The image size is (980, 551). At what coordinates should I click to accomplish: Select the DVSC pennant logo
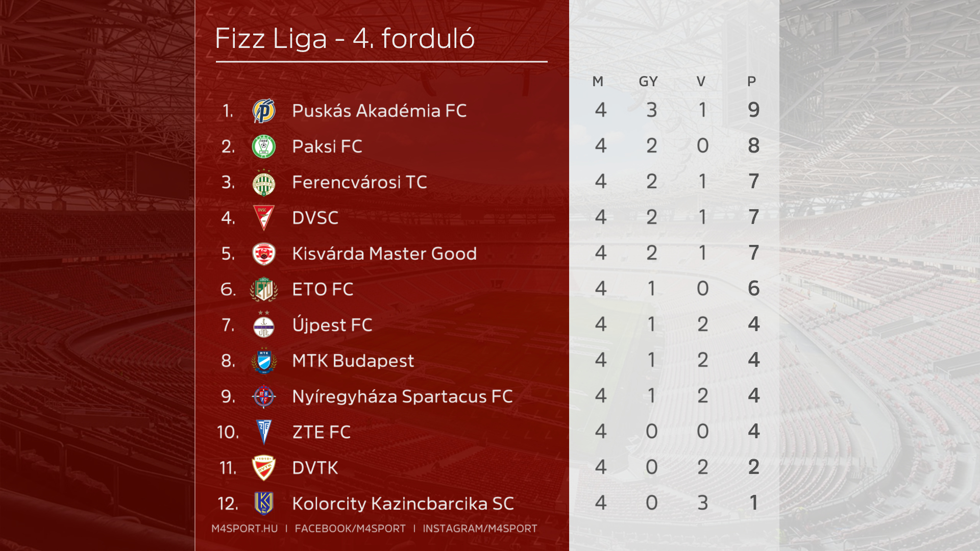(x=264, y=218)
